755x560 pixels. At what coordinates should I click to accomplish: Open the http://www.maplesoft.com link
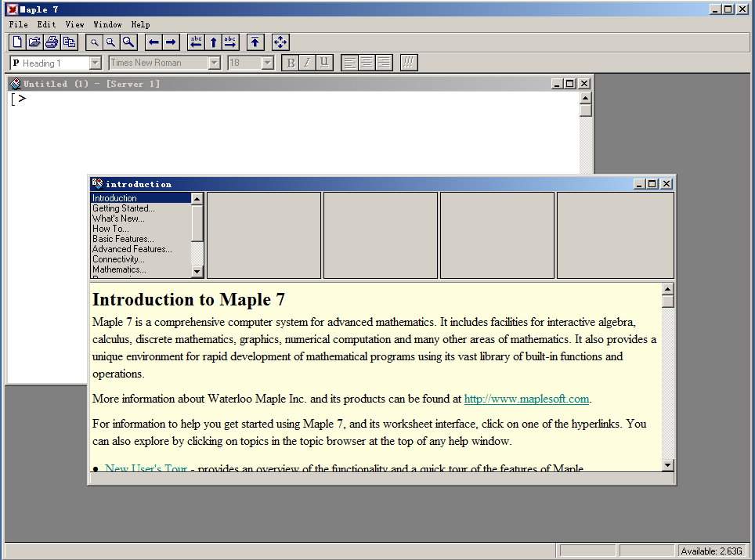tap(526, 399)
